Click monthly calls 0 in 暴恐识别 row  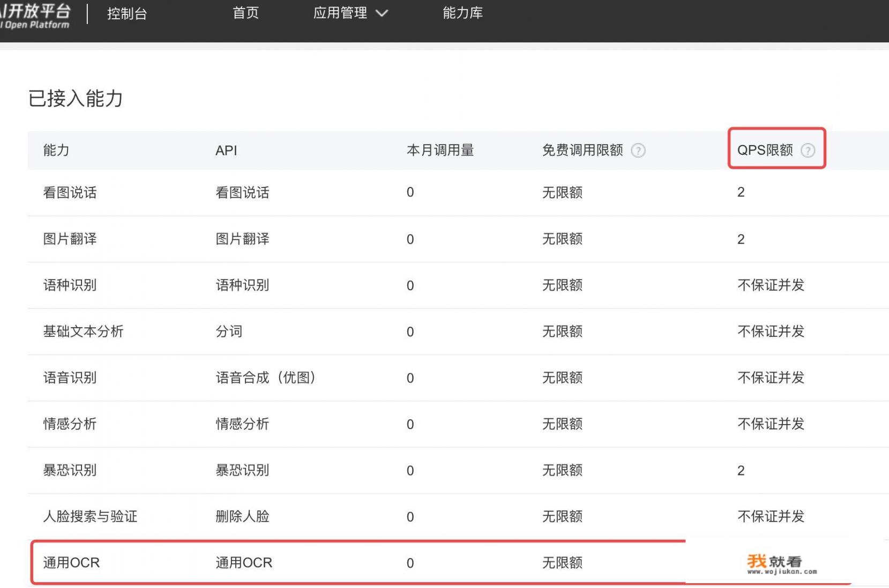coord(410,471)
